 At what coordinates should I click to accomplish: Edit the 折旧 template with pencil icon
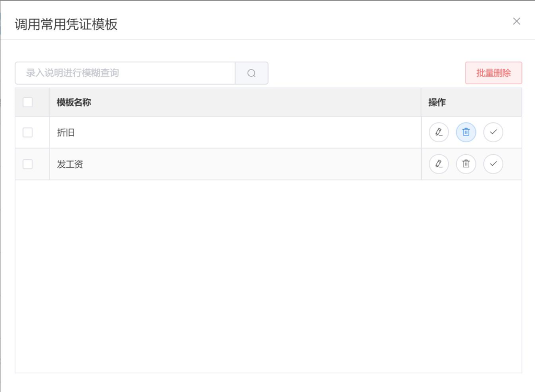point(438,132)
